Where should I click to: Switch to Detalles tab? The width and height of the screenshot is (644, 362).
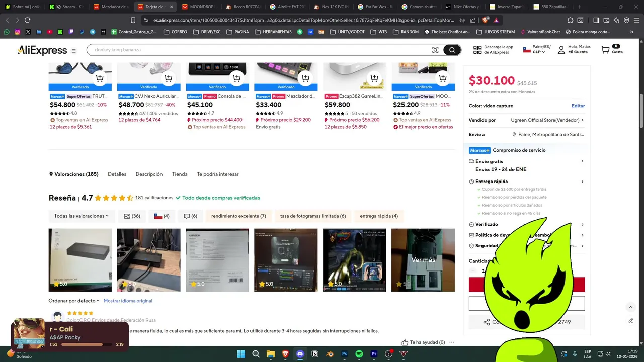click(x=117, y=174)
